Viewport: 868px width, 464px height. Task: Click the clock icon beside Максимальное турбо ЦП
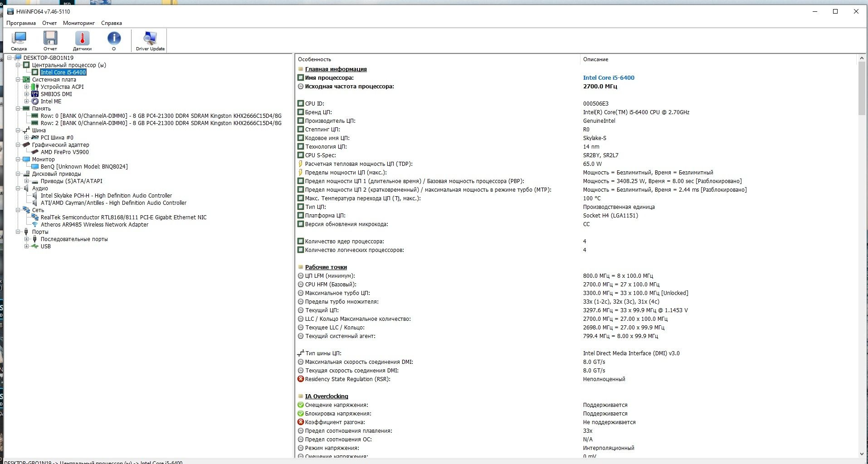300,293
